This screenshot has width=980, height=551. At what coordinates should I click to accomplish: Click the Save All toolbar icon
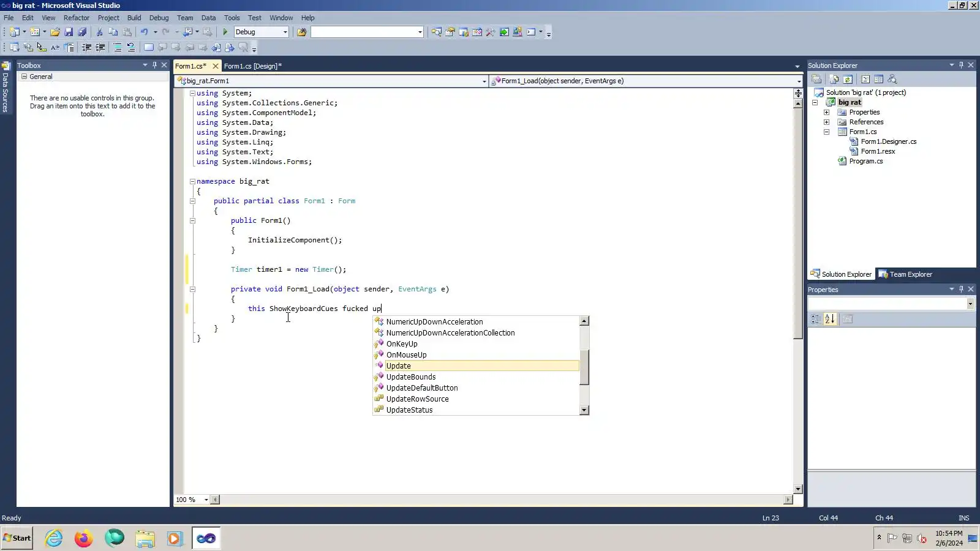(x=82, y=32)
